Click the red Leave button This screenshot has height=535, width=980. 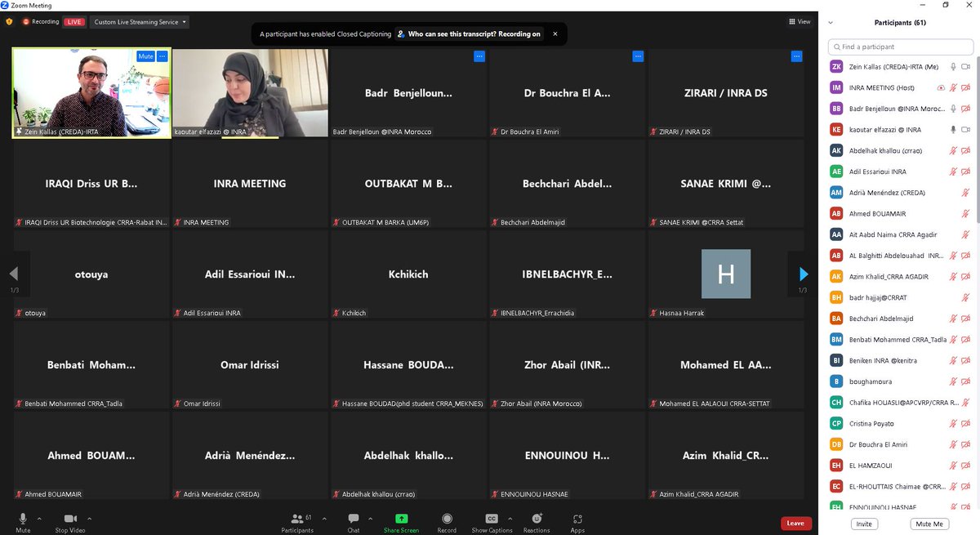click(x=795, y=523)
